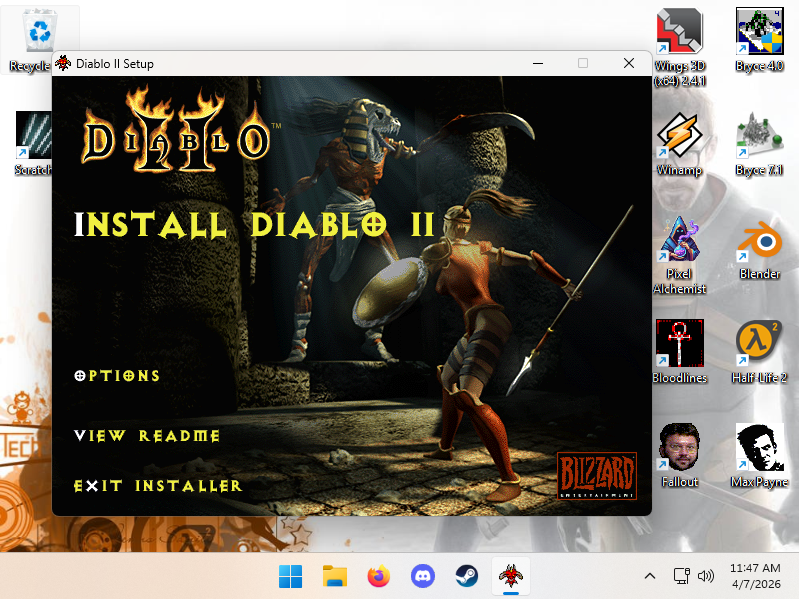Open the Windows Start menu

click(290, 577)
